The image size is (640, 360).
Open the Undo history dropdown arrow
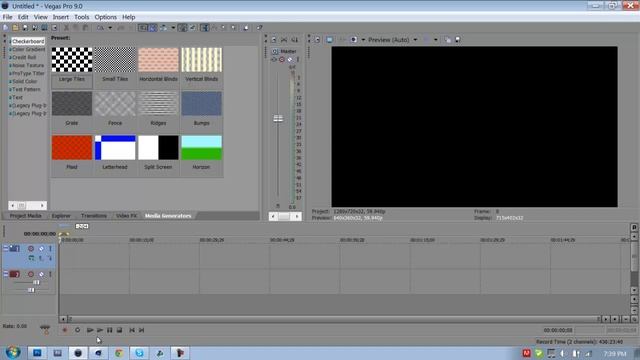[x=110, y=28]
